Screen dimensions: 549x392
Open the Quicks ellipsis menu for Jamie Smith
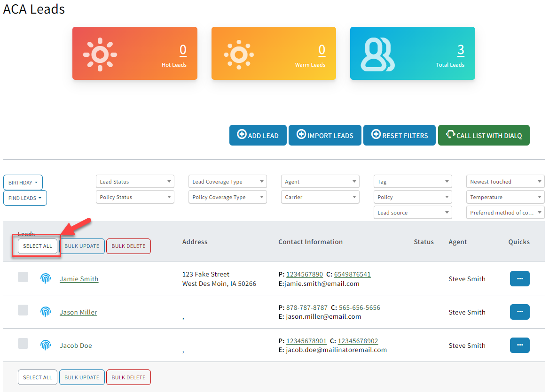(519, 278)
